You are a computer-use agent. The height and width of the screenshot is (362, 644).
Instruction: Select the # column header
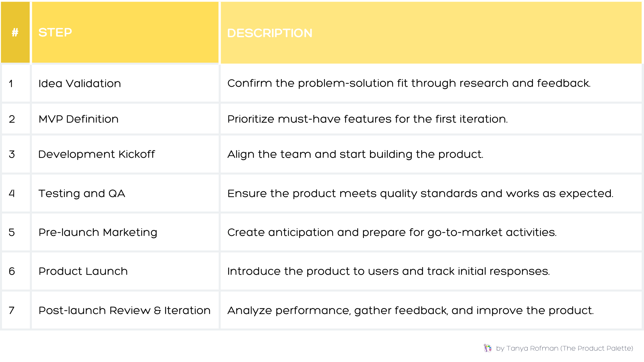point(15,33)
